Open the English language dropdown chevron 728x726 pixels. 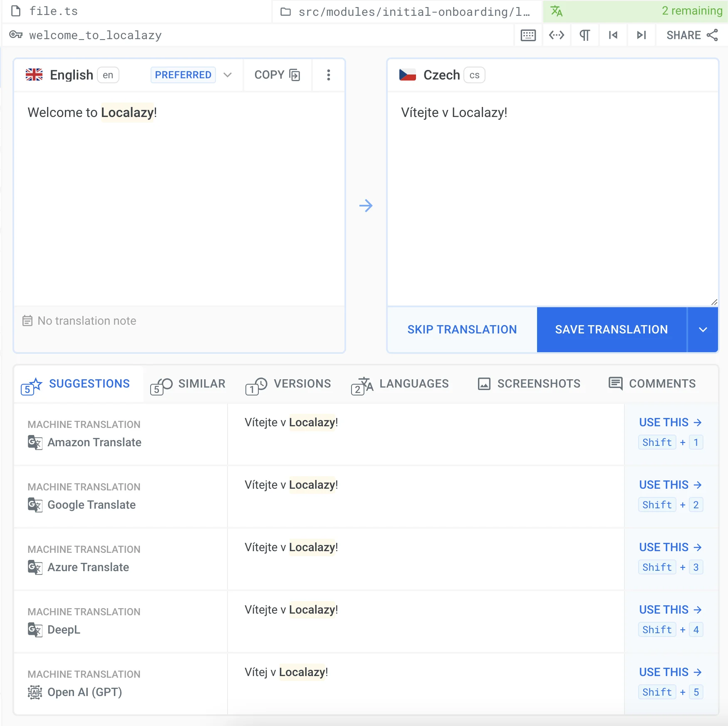[x=228, y=75]
